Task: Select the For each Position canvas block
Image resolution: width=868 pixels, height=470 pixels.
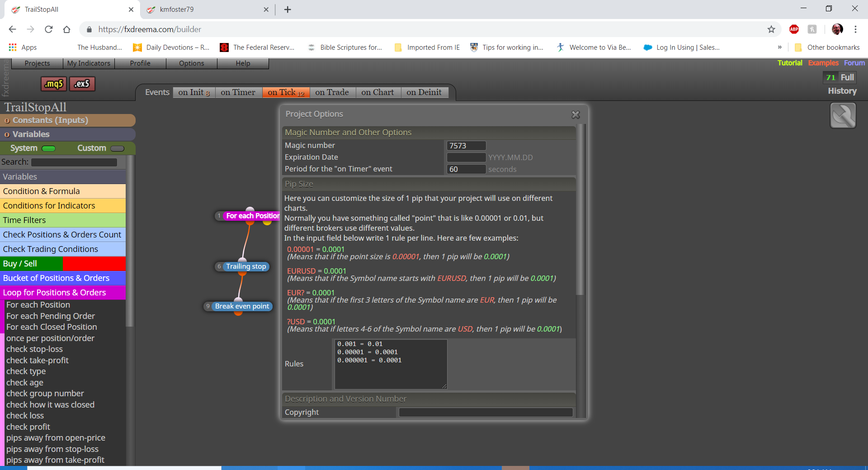Action: pyautogui.click(x=248, y=216)
